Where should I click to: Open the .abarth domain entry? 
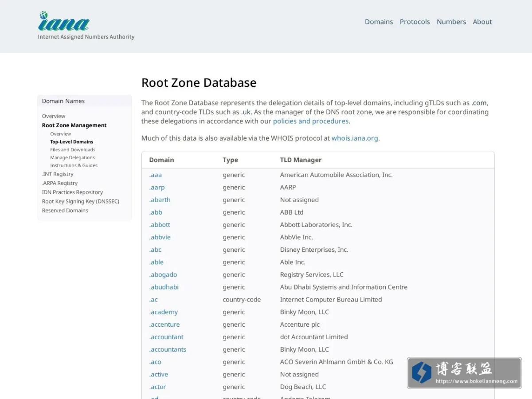pos(160,199)
